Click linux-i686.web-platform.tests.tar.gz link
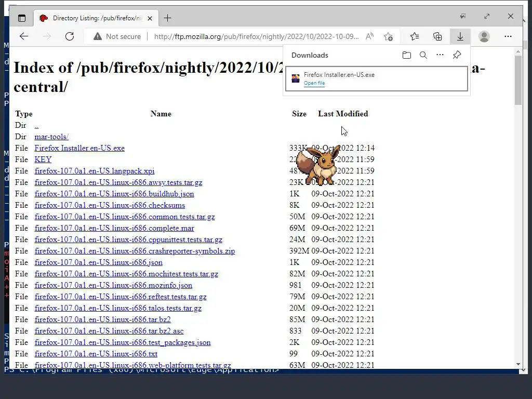The width and height of the screenshot is (532, 399). click(x=132, y=365)
